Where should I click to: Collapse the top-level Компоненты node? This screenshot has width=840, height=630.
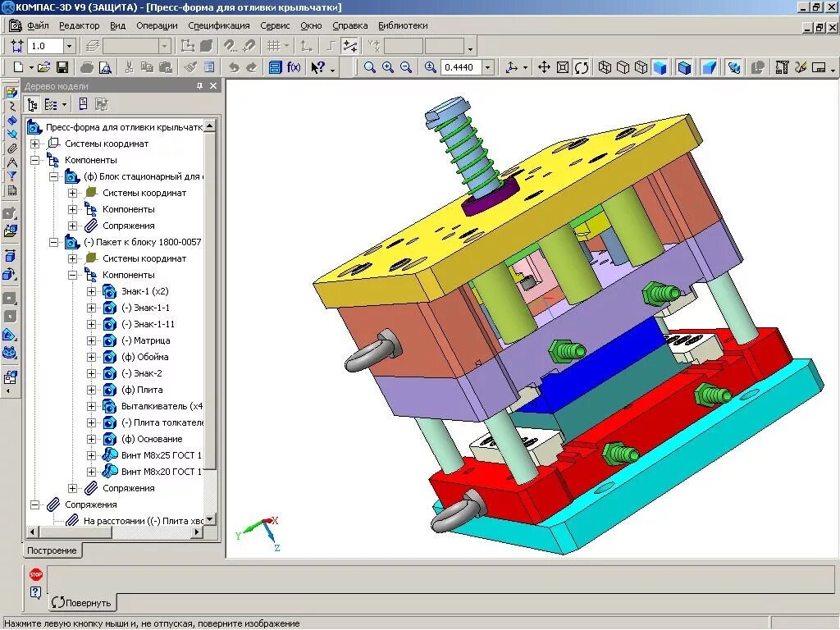tap(34, 160)
